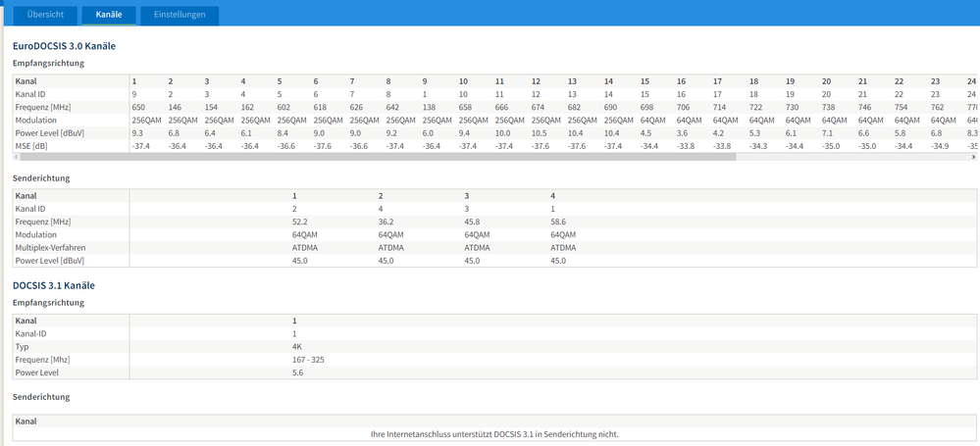980x446 pixels.
Task: Select the upstream frequency 58.6
Action: 558,222
